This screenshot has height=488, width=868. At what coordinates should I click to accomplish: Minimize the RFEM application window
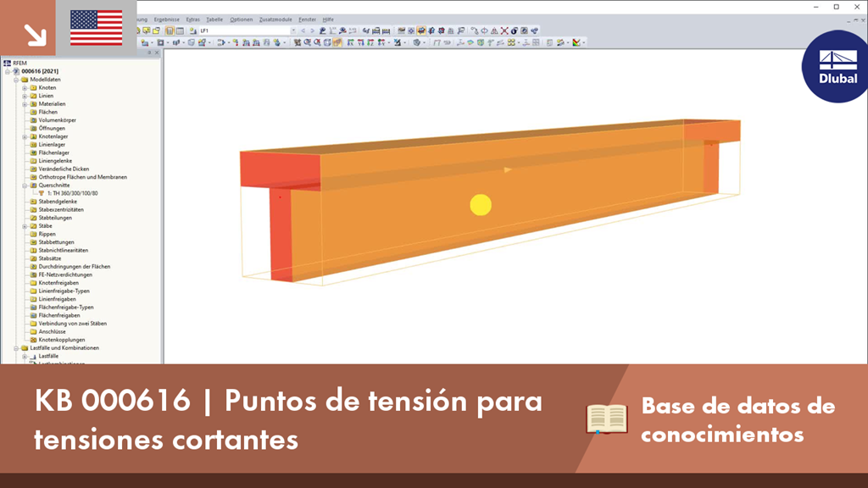816,7
